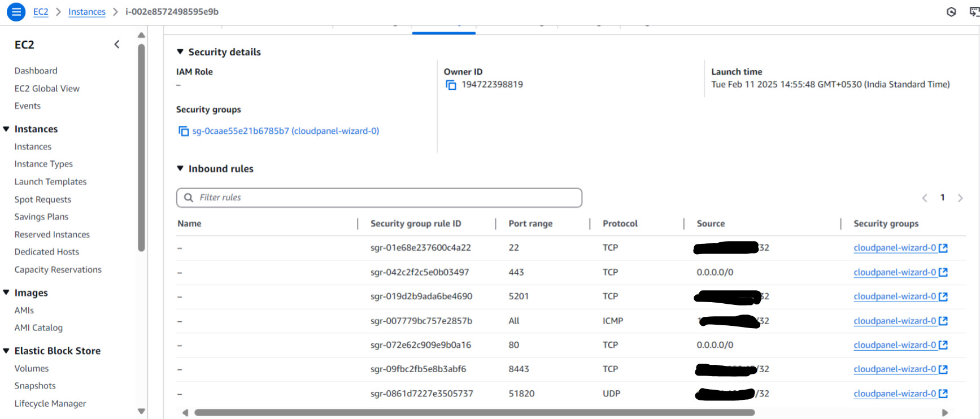Select rule ID sgr-09fbc2fb5e8b3abf6
The width and height of the screenshot is (980, 419).
point(419,369)
